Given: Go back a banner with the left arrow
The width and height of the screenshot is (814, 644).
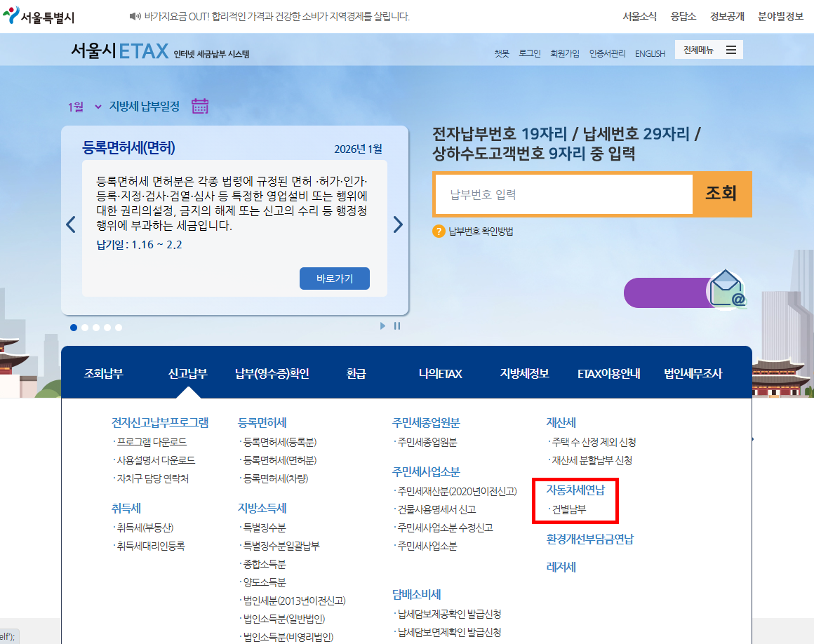Looking at the screenshot, I should pos(70,224).
